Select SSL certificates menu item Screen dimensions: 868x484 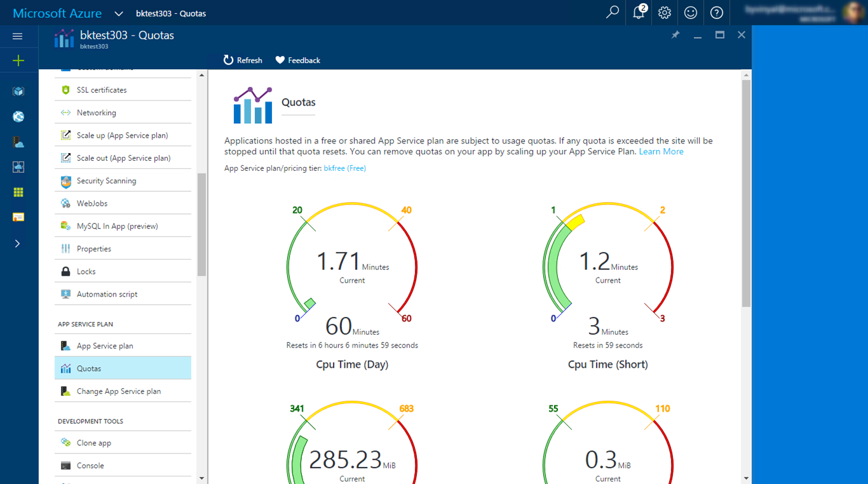[102, 90]
